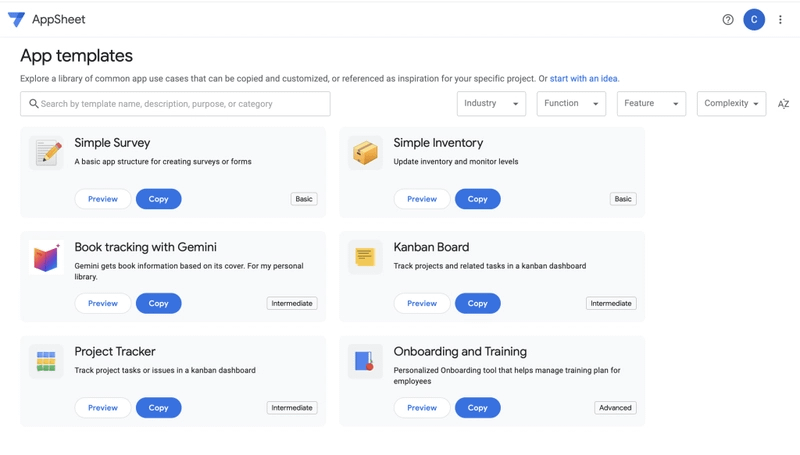Copy the Project Tracker template
This screenshot has width=800, height=455.
(159, 408)
